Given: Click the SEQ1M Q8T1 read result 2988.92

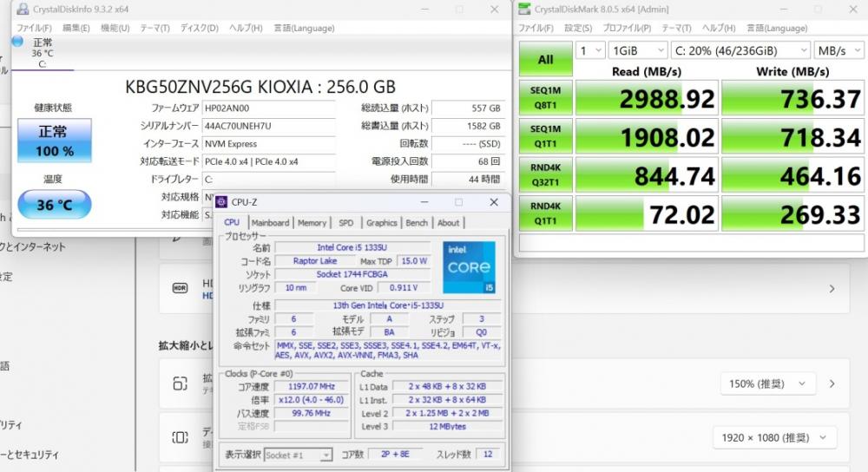Looking at the screenshot, I should tap(648, 98).
